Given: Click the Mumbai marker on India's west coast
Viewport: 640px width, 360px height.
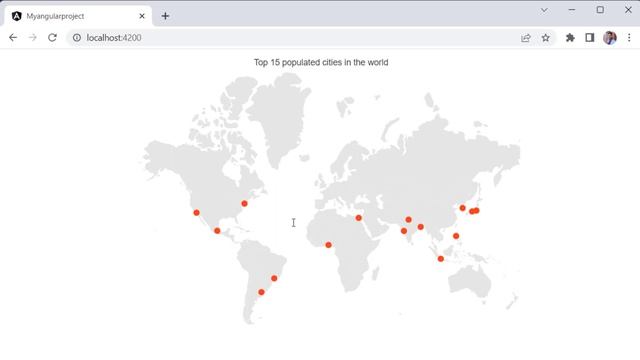Looking at the screenshot, I should click(404, 231).
